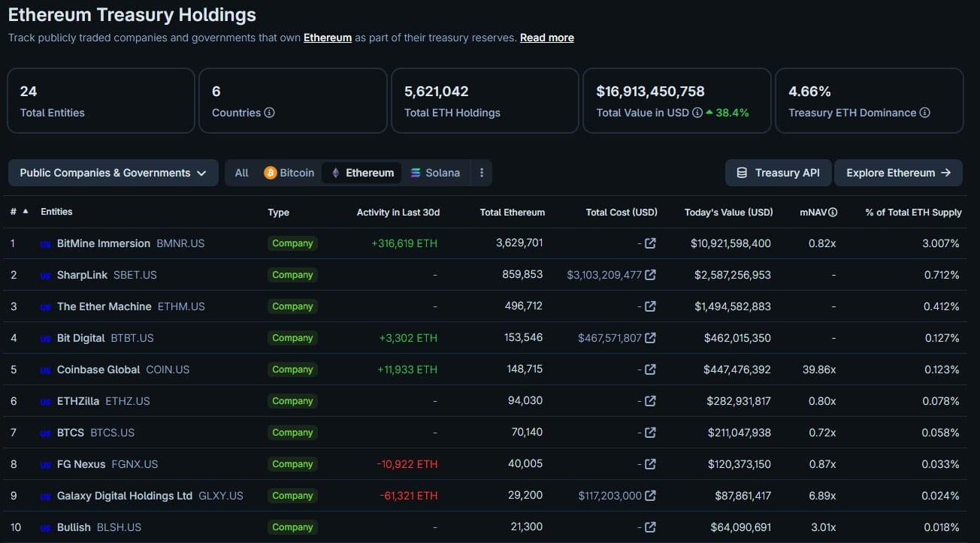Open external link icon in BitMine Immersion row
Screen dimensions: 980x543
pos(650,243)
